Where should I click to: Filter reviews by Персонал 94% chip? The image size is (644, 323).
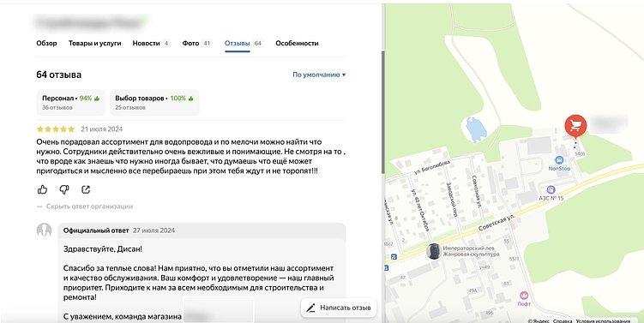70,103
